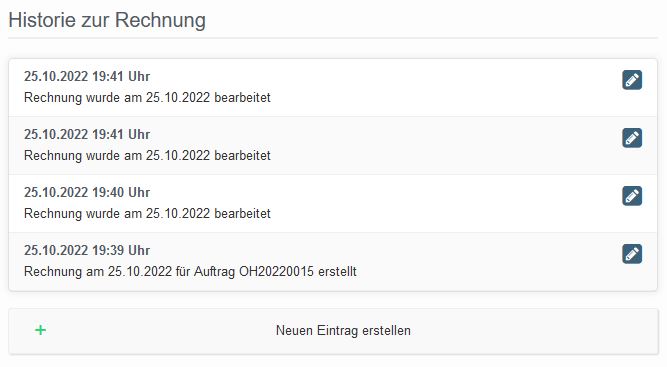The height and width of the screenshot is (367, 667).
Task: Select the second 25.10.2022 19:41 Uhr timestamp
Action: 87,134
